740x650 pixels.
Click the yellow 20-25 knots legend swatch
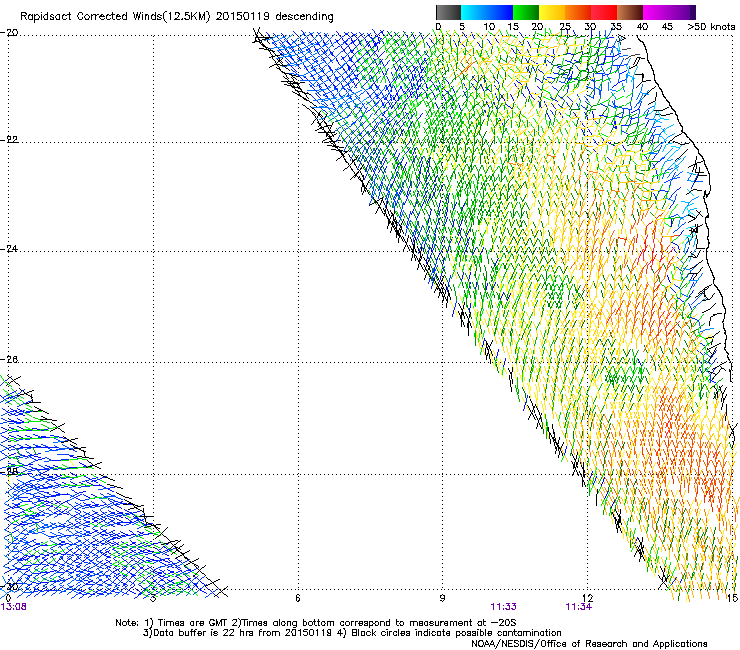tap(552, 12)
